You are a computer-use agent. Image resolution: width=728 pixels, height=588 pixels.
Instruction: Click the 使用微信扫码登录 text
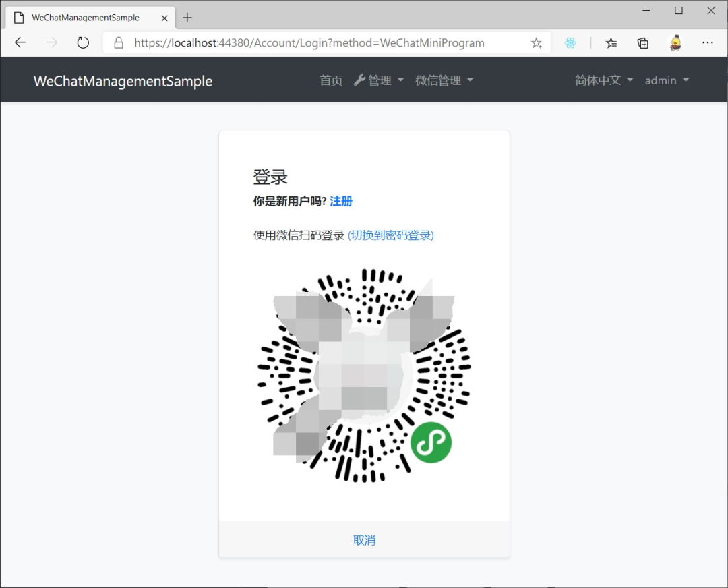[299, 235]
